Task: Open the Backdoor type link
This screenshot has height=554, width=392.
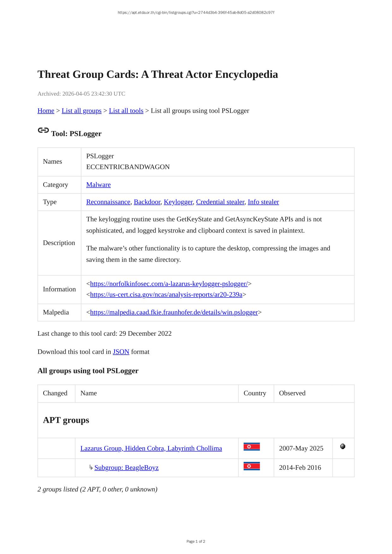Action: coord(147,202)
